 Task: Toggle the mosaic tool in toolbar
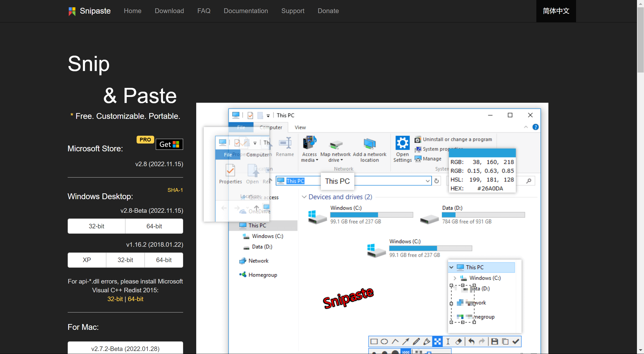tap(437, 341)
